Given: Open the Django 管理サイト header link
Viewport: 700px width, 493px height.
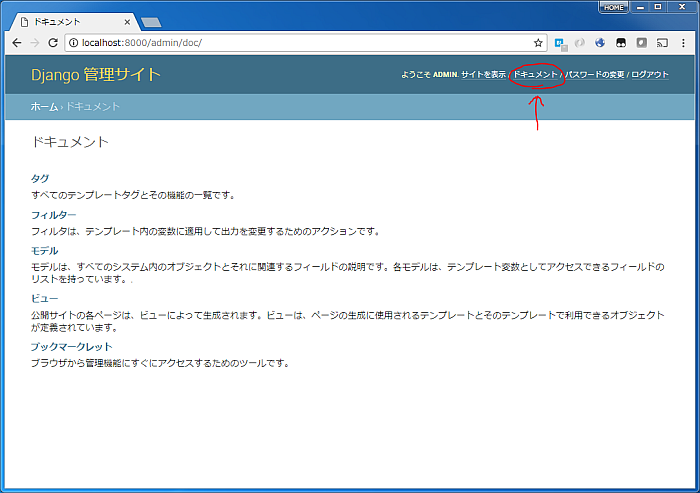Looking at the screenshot, I should pos(96,75).
